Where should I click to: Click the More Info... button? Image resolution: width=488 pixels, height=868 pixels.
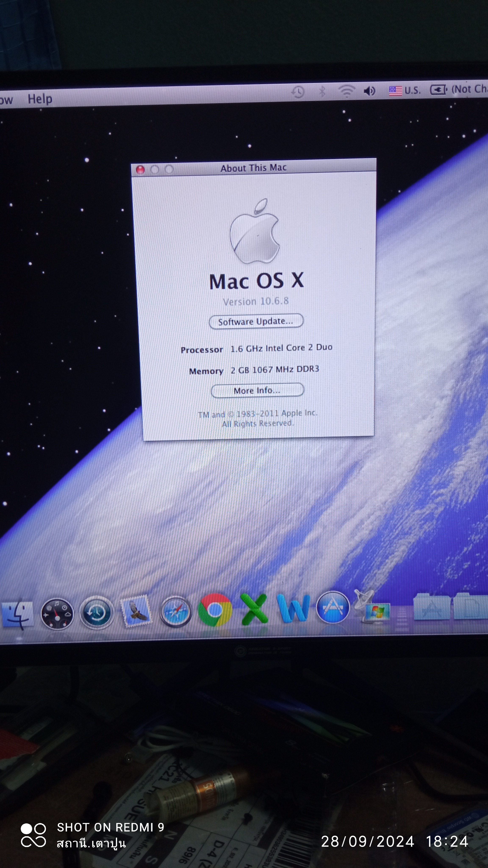(257, 390)
